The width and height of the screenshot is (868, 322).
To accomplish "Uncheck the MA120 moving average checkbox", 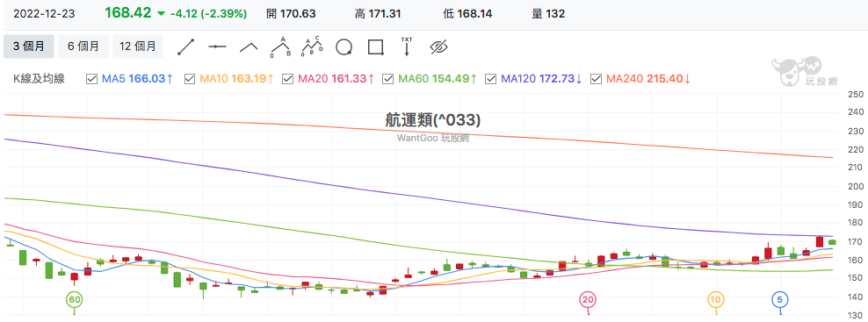I will point(490,79).
